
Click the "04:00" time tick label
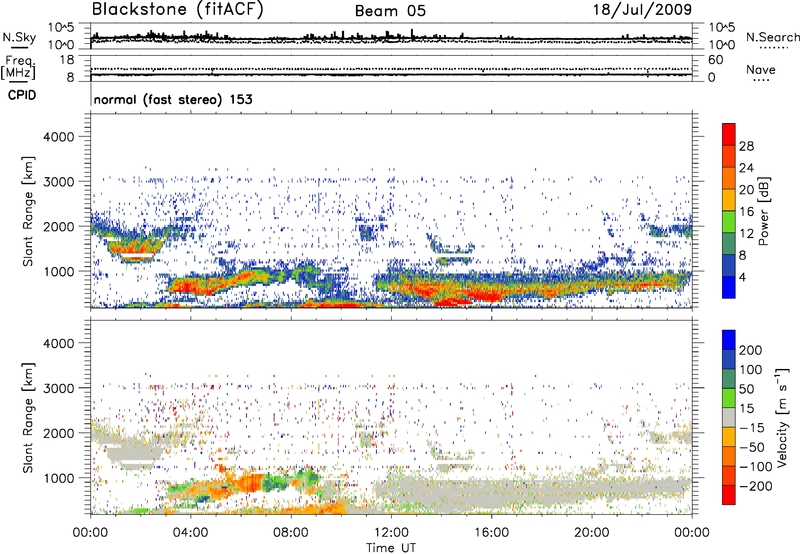point(190,533)
